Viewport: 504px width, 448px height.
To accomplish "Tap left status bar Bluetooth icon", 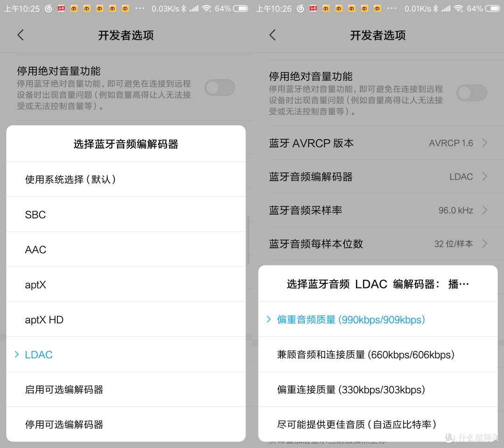I will (183, 8).
